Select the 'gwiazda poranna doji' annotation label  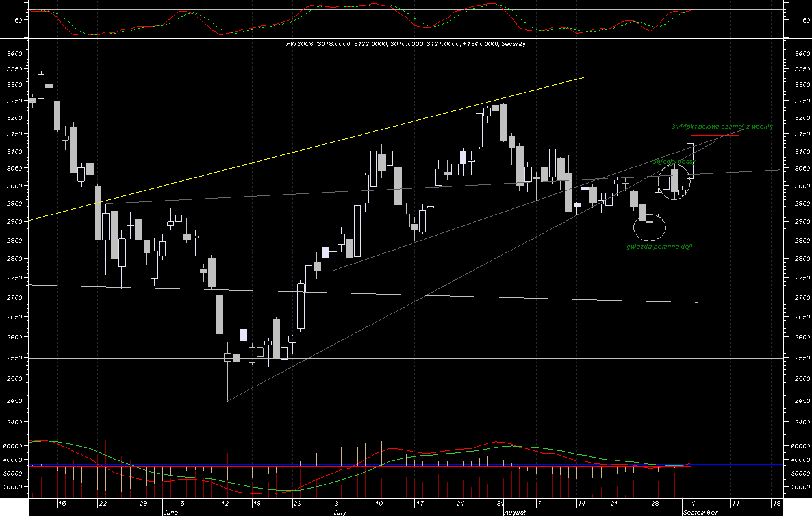click(659, 247)
